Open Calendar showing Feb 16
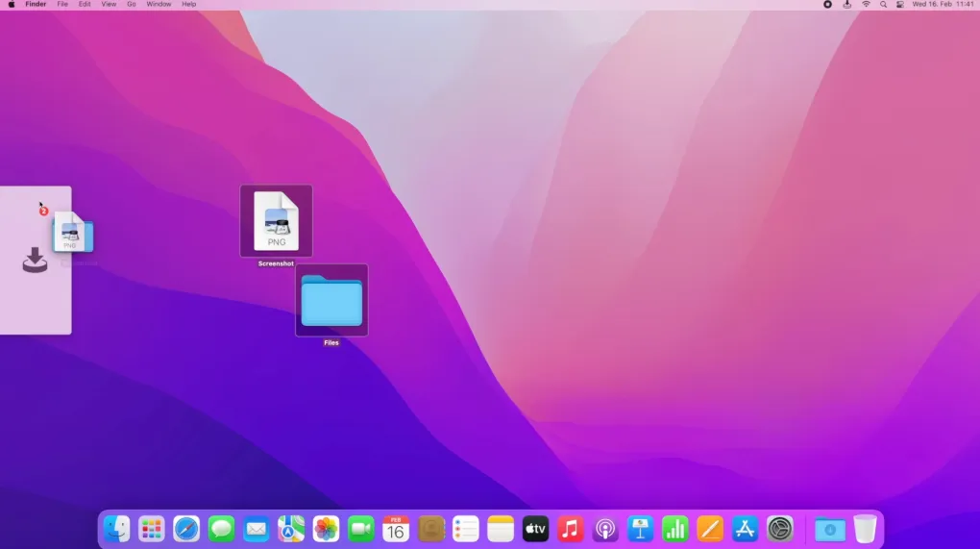The height and width of the screenshot is (549, 980). [396, 529]
